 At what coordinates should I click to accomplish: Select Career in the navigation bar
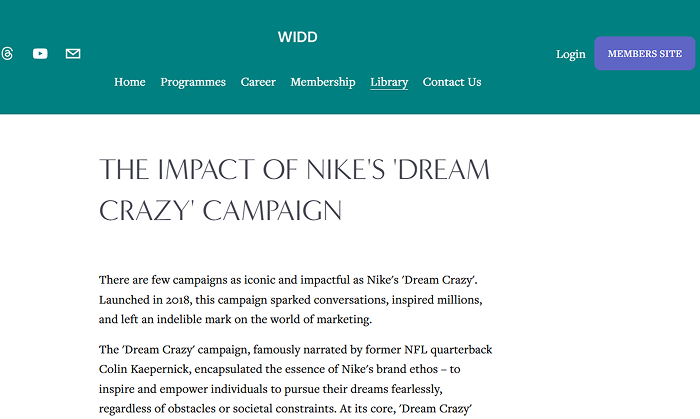point(258,82)
